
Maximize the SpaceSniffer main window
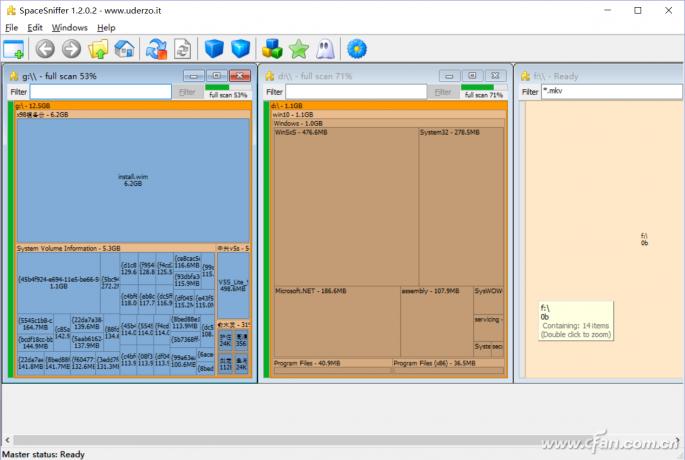(x=638, y=10)
